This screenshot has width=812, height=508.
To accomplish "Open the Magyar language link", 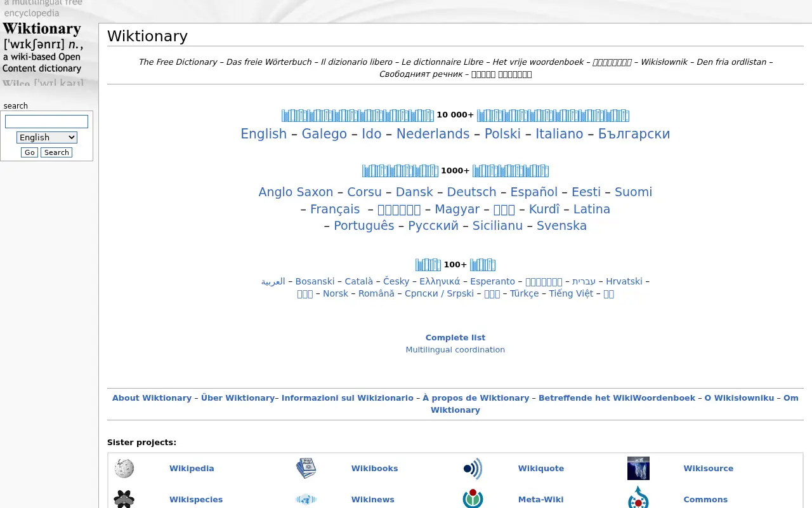I will coord(457,209).
